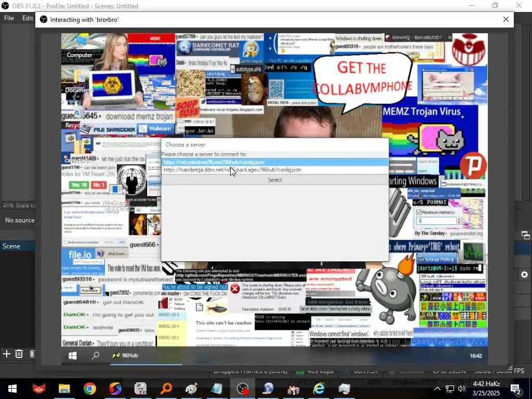
Task: Launch Internet Explorer from the taskbar
Action: point(319,389)
